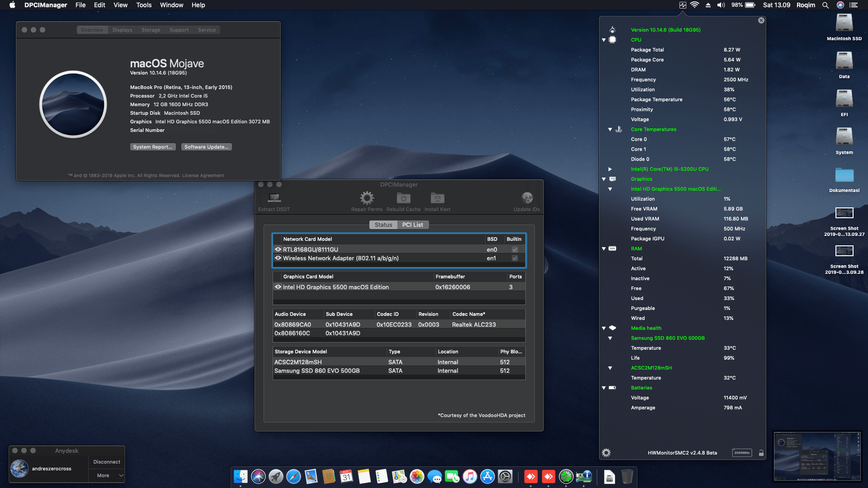Open FaceTime from the Dock
Image resolution: width=868 pixels, height=488 pixels.
pos(452,476)
